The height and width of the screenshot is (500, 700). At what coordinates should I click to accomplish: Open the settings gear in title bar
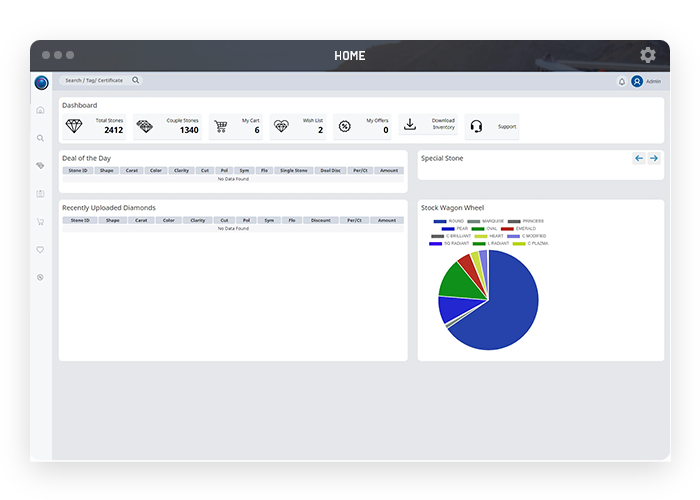(648, 55)
